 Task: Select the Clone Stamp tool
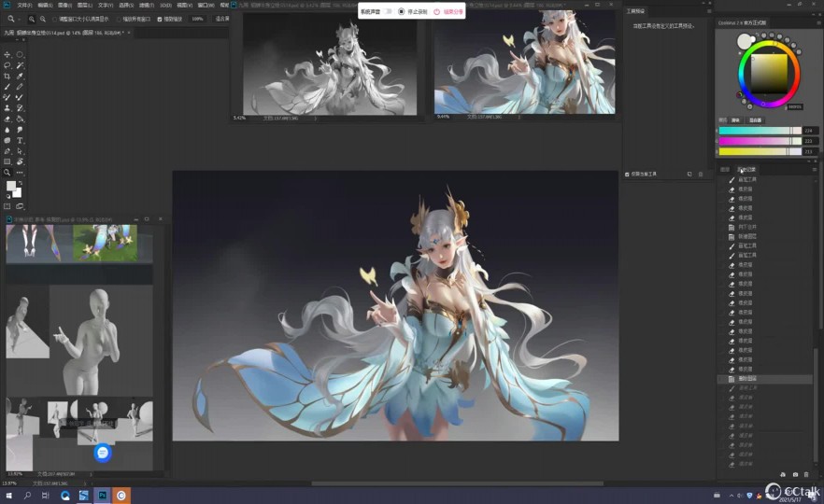pos(7,108)
